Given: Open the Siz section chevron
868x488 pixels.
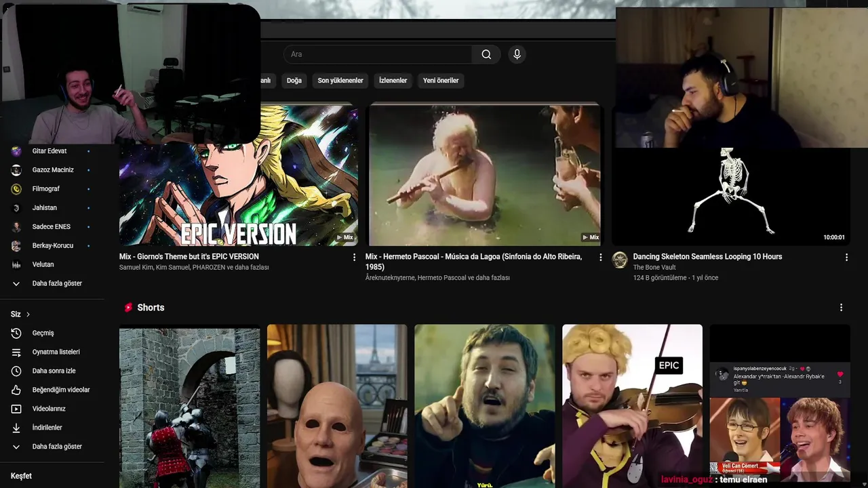Looking at the screenshot, I should coord(28,314).
